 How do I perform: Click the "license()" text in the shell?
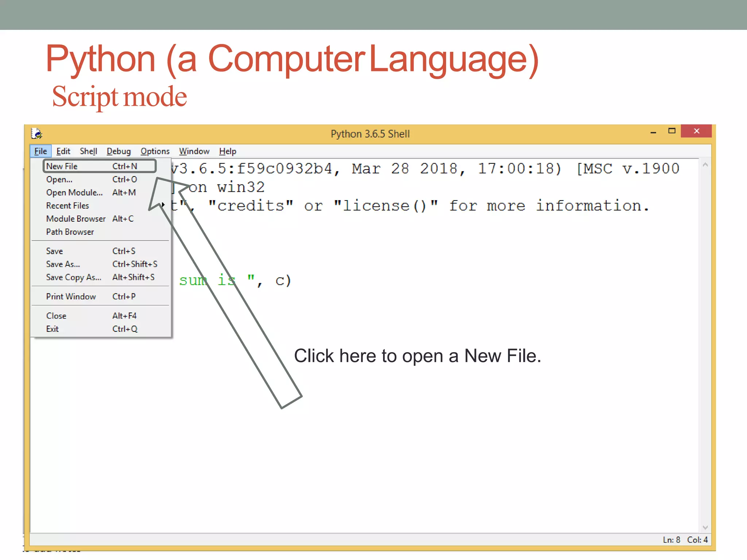386,206
